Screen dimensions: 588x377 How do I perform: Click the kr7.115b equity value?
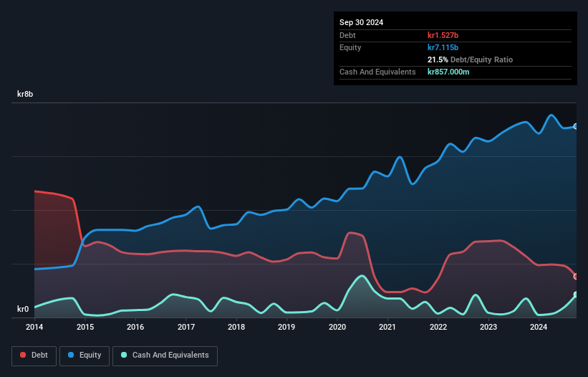tap(443, 47)
